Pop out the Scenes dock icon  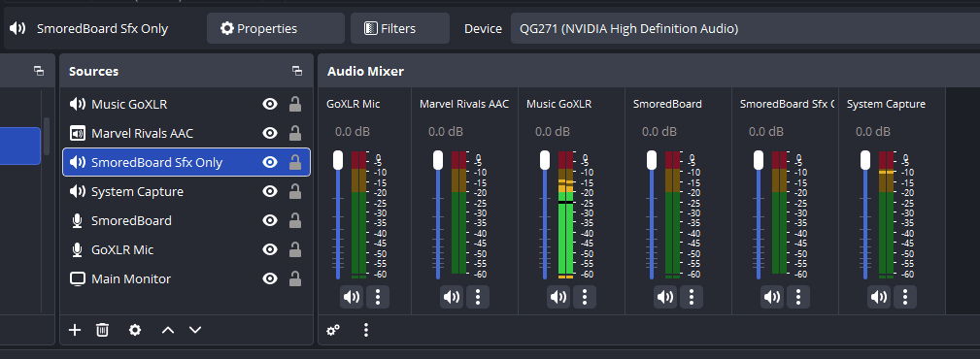39,71
